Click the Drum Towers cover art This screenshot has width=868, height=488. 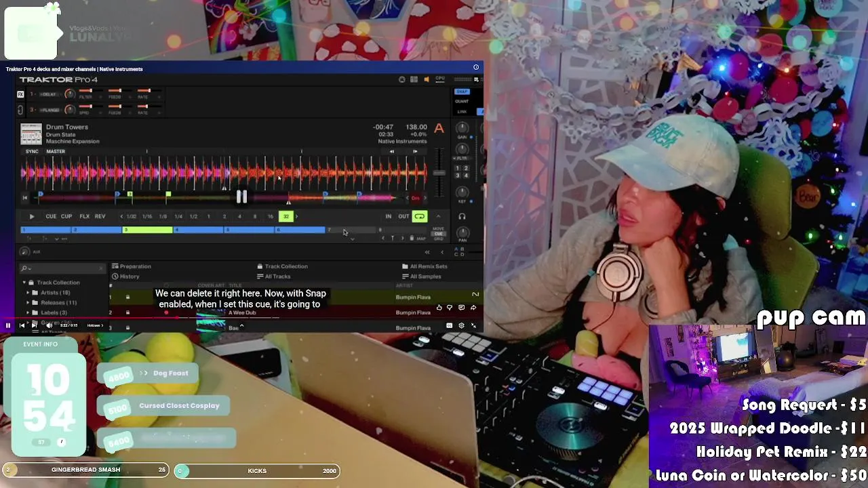pyautogui.click(x=31, y=134)
